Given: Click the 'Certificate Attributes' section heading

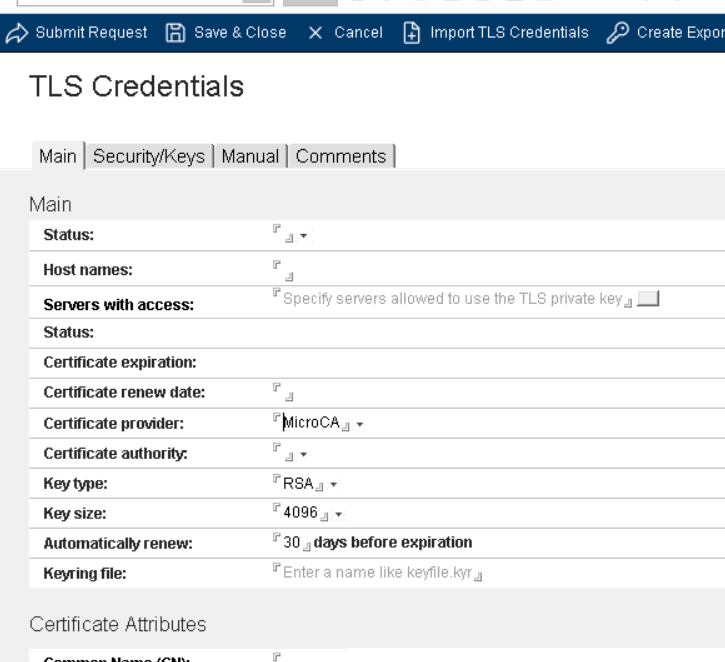Looking at the screenshot, I should coord(117,624).
